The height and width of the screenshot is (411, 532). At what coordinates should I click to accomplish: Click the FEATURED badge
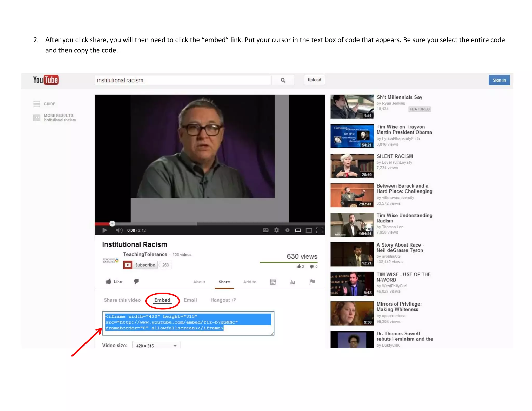tap(419, 109)
